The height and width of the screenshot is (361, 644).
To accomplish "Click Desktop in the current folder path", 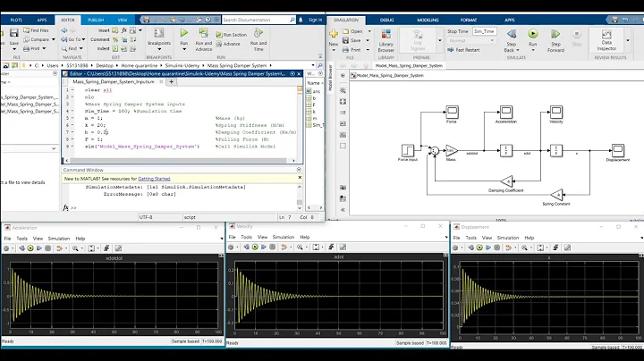I will coord(105,65).
